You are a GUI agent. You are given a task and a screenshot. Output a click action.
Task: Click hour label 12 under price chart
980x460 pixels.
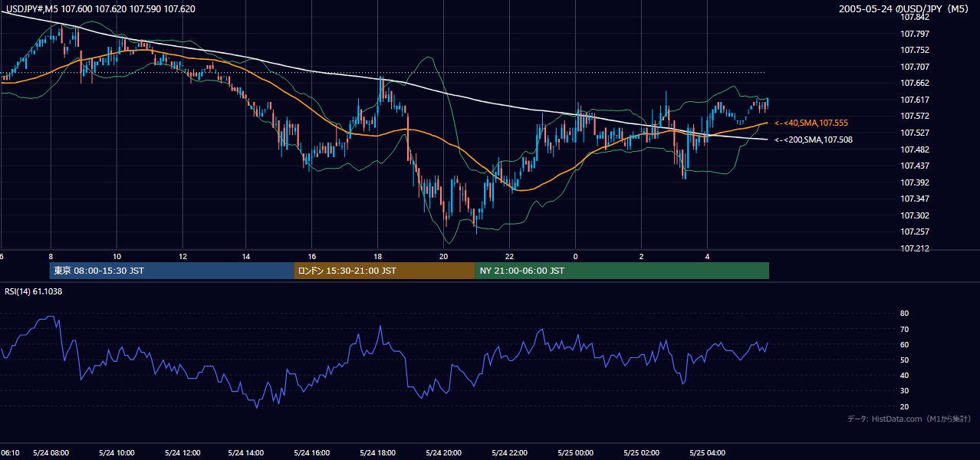[183, 256]
